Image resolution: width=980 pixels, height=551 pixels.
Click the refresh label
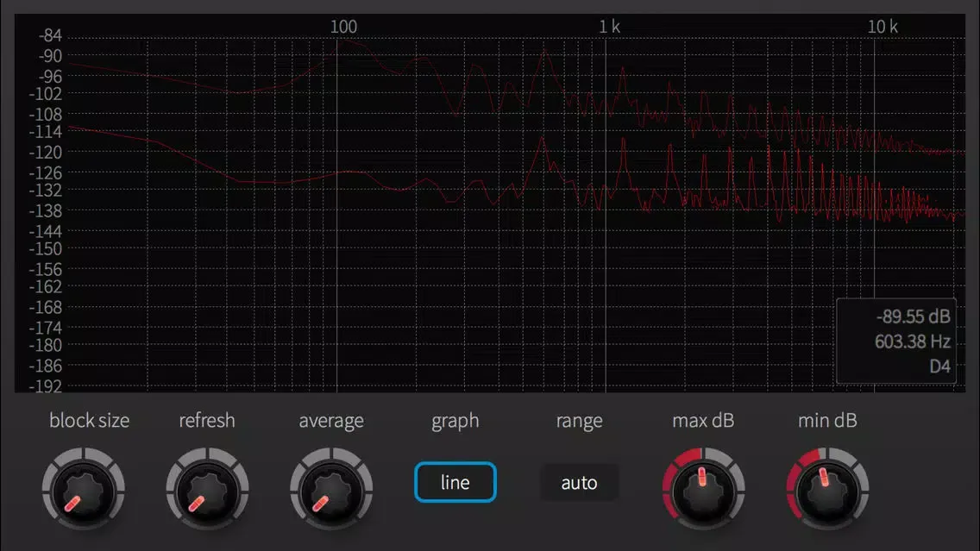tap(207, 421)
